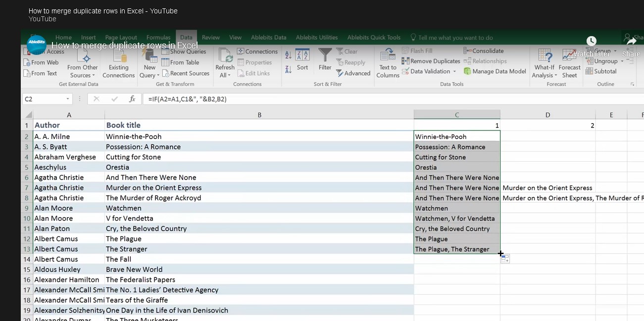Viewport: 644px width, 321px height.
Task: Open the Auto Fill Options button
Action: 505,259
